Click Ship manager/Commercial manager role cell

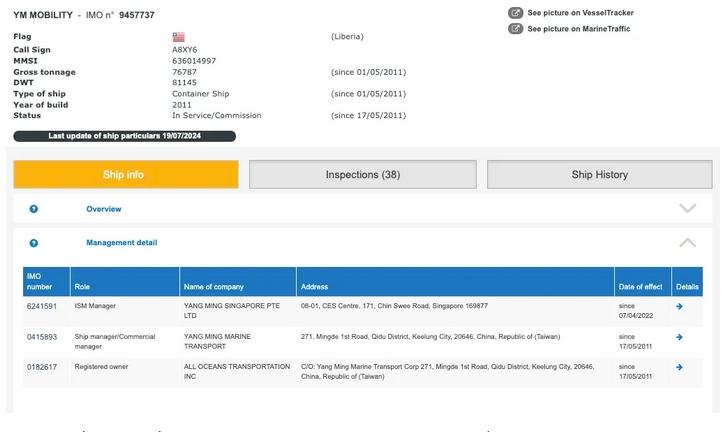coord(115,341)
